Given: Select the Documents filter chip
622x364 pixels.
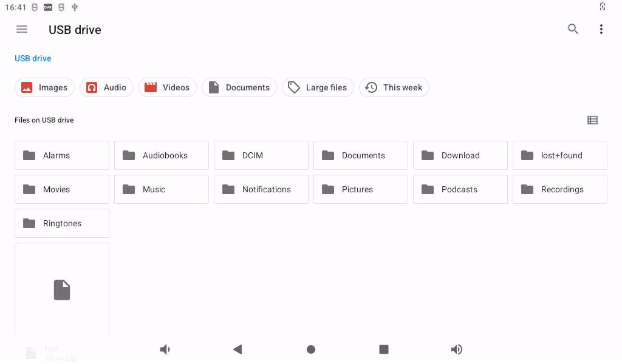Looking at the screenshot, I should click(x=239, y=87).
